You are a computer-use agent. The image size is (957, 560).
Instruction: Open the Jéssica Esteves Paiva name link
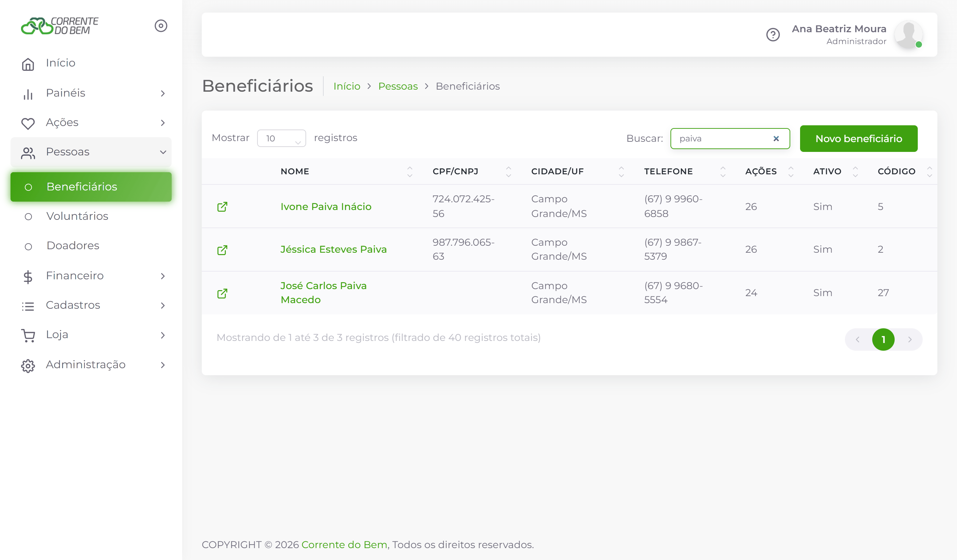(333, 249)
